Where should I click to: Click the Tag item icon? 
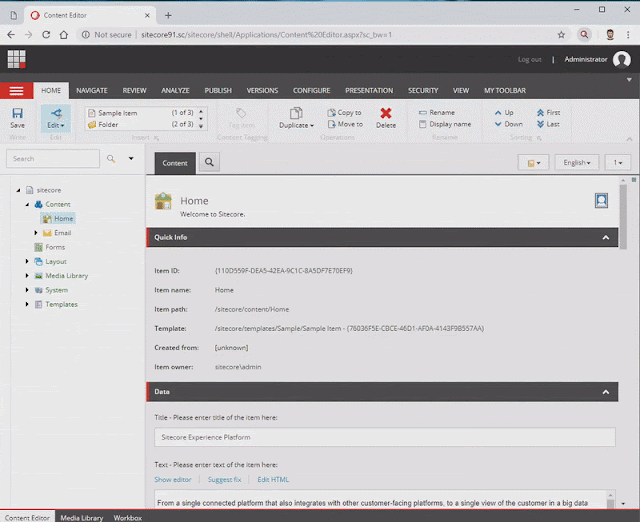point(241,113)
